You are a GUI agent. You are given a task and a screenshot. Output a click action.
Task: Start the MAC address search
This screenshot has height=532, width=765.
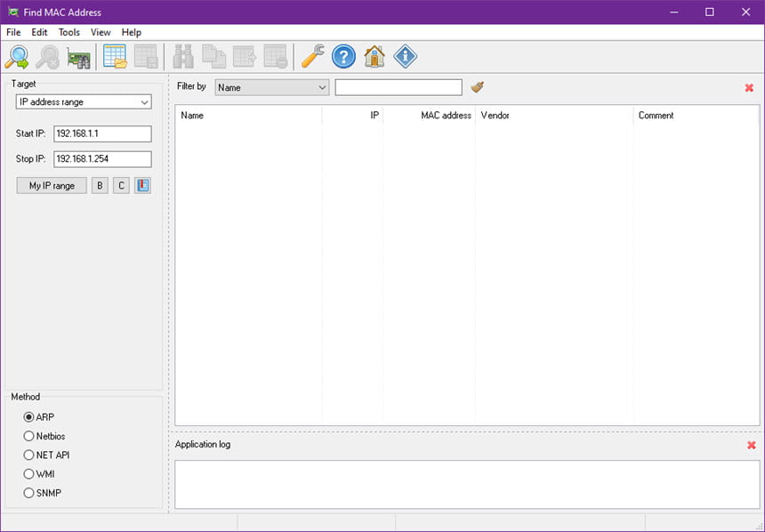point(17,57)
